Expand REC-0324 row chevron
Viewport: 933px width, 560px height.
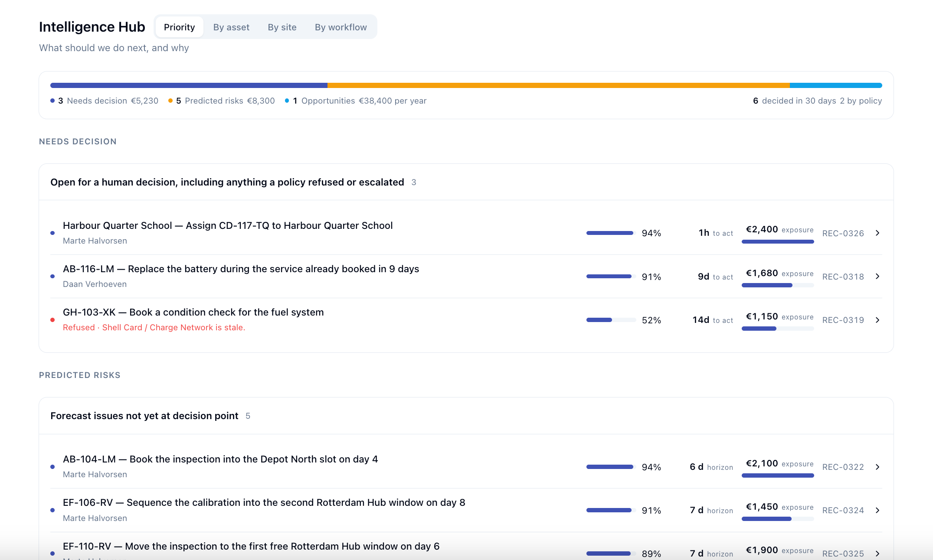coord(877,510)
